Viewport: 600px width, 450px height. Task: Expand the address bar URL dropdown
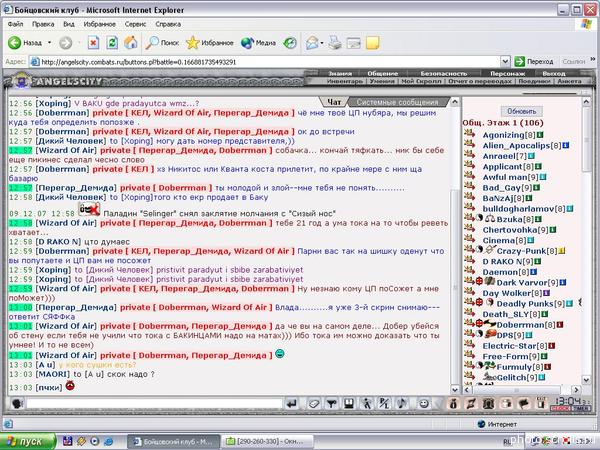[505, 61]
